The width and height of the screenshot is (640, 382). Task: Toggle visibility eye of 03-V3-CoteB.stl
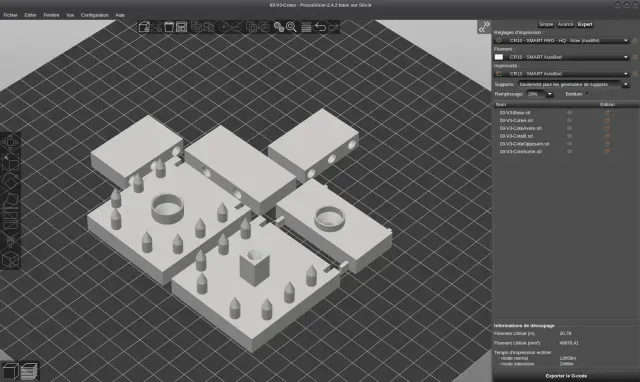click(569, 136)
